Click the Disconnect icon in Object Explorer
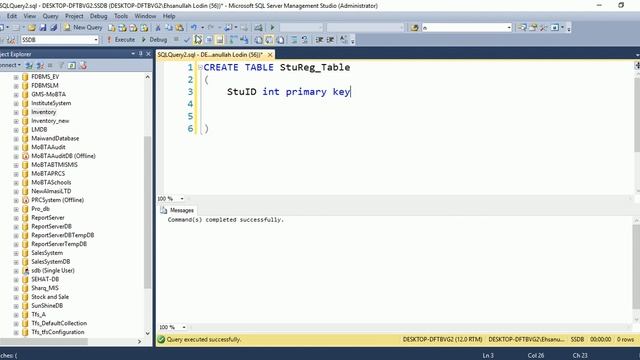Image resolution: width=640 pixels, height=360 pixels. click(x=40, y=65)
